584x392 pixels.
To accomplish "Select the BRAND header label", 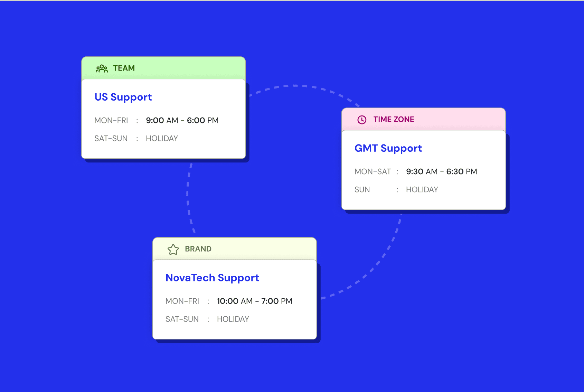I will [x=198, y=249].
